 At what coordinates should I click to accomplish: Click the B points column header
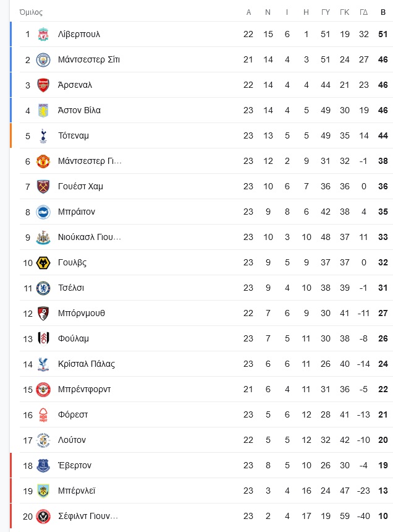(383, 12)
